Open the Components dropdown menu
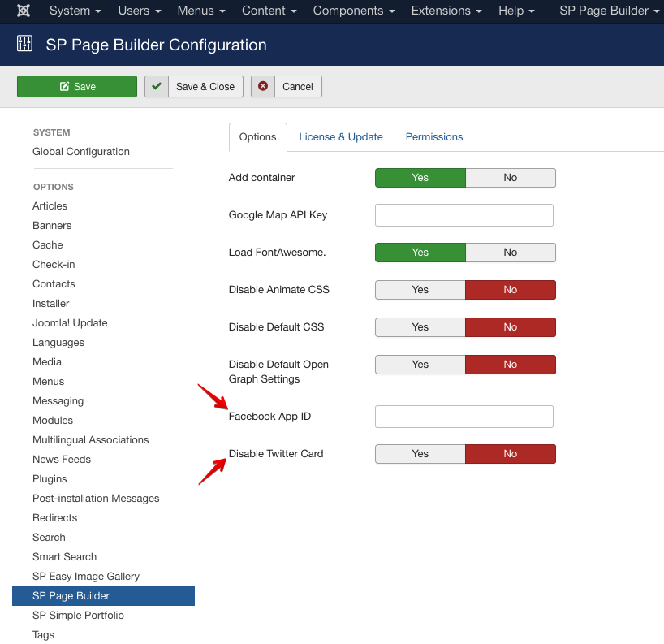The image size is (664, 644). coord(354,11)
